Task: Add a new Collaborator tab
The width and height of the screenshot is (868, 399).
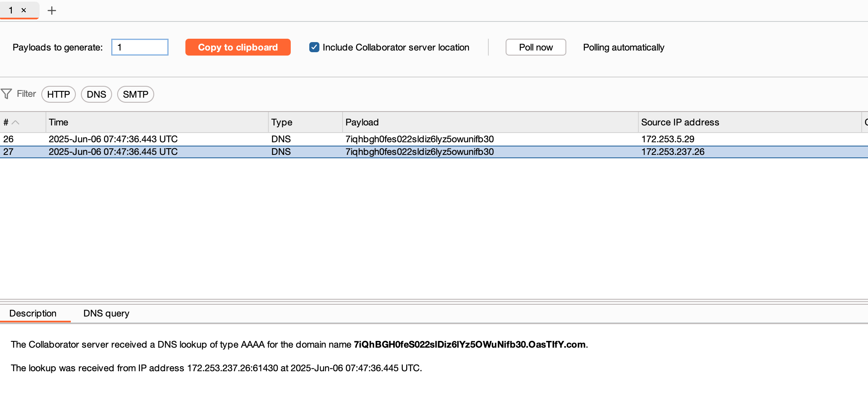Action: point(52,11)
